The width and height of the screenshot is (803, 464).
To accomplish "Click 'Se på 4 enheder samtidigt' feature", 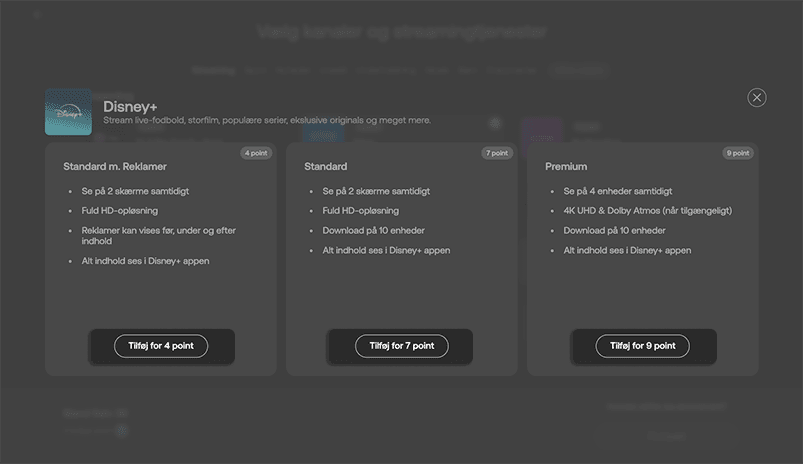I will [x=617, y=191].
